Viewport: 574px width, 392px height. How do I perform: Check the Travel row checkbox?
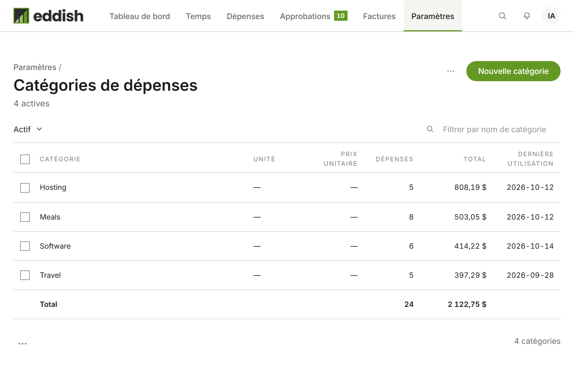point(25,275)
